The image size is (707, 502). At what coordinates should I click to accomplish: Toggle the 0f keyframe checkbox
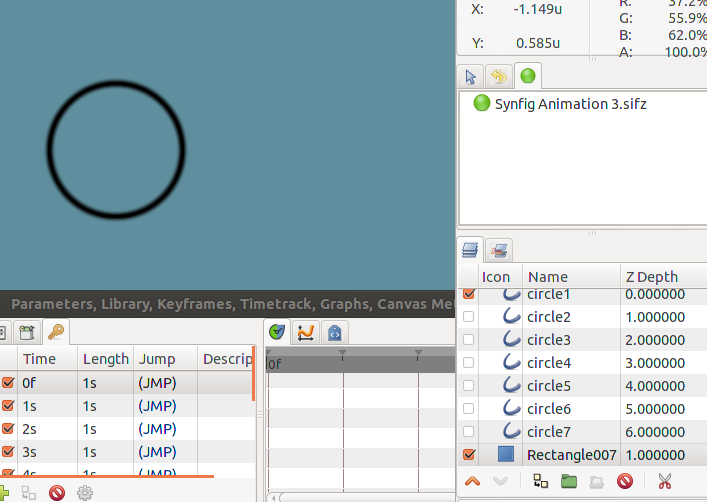click(8, 382)
